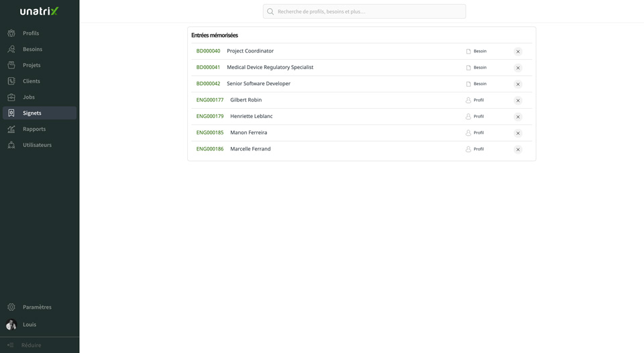
Task: Remove the Senior Software Developer bookmark
Action: pos(518,85)
